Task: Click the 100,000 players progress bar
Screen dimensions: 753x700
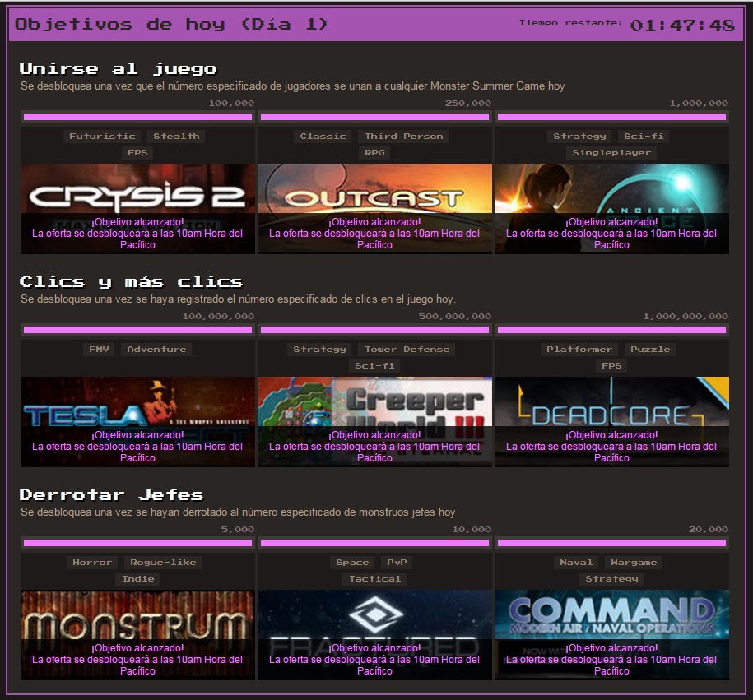Action: click(x=137, y=117)
